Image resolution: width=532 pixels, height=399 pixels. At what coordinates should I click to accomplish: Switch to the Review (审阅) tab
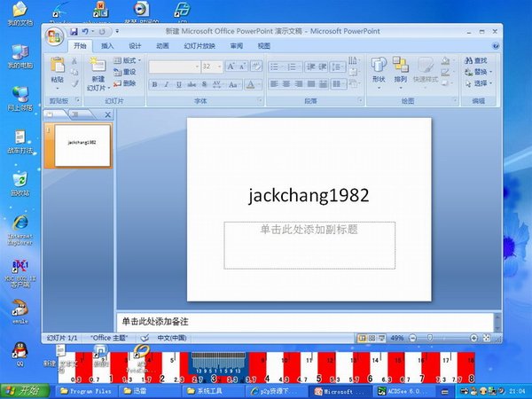point(237,46)
